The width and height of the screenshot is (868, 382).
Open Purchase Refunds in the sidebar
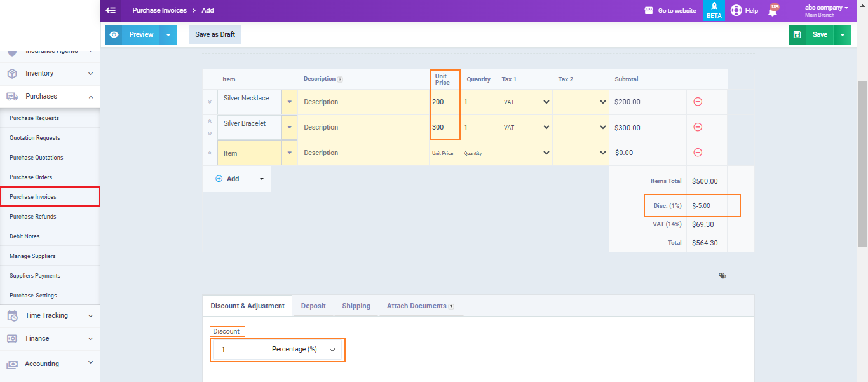coord(33,217)
